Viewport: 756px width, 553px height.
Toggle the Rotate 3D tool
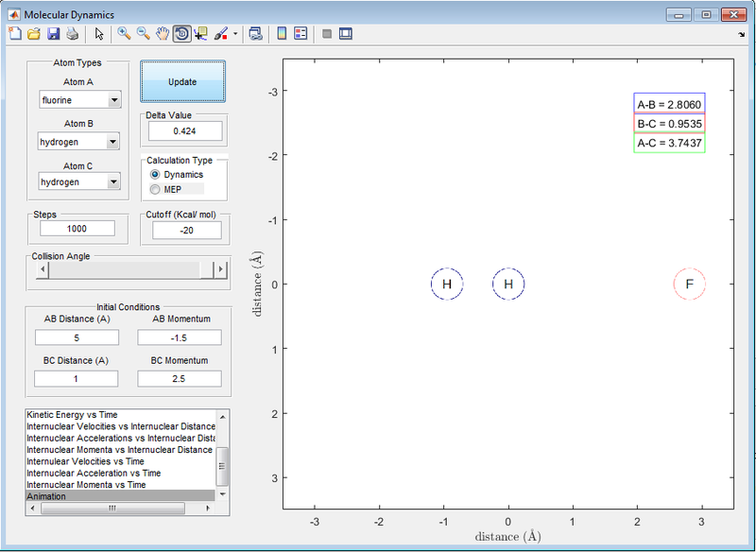pyautogui.click(x=180, y=34)
